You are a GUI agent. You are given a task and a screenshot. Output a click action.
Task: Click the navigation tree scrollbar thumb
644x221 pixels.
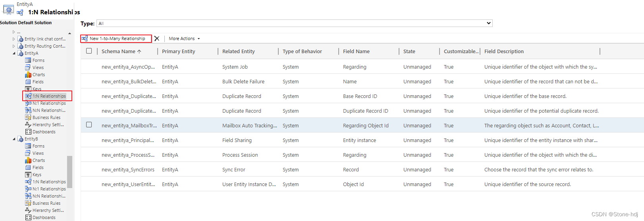pos(70,172)
